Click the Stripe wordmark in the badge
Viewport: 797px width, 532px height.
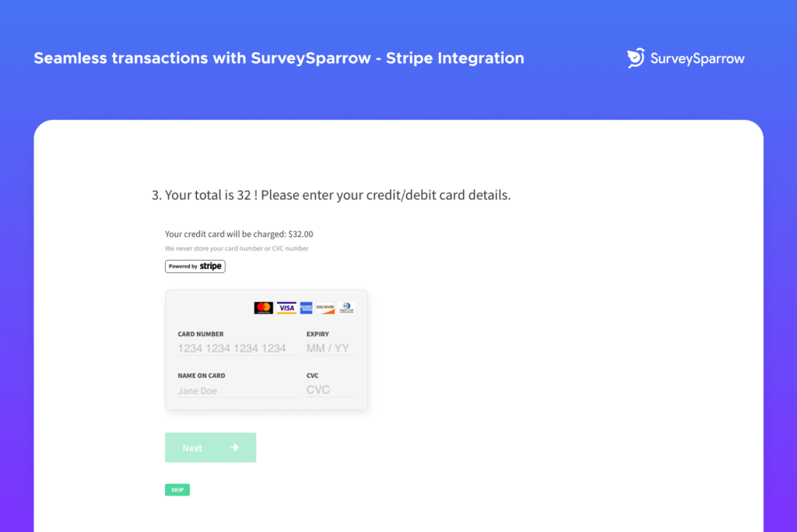[211, 266]
